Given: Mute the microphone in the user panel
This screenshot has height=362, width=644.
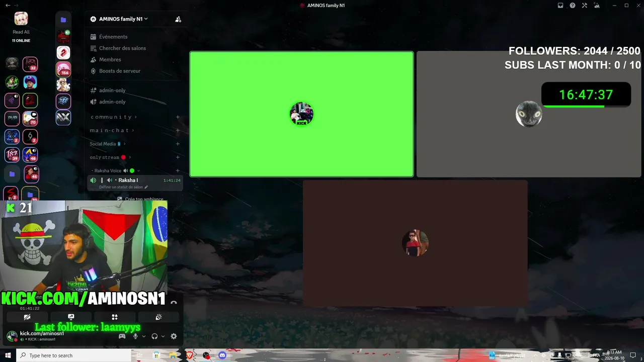Looking at the screenshot, I should (x=135, y=336).
